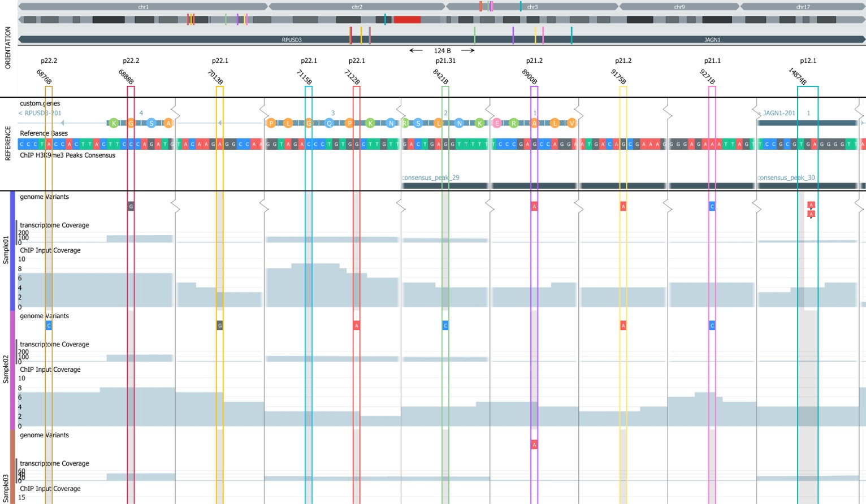Select position marker 9271B
This screenshot has width=866, height=504.
tap(708, 77)
